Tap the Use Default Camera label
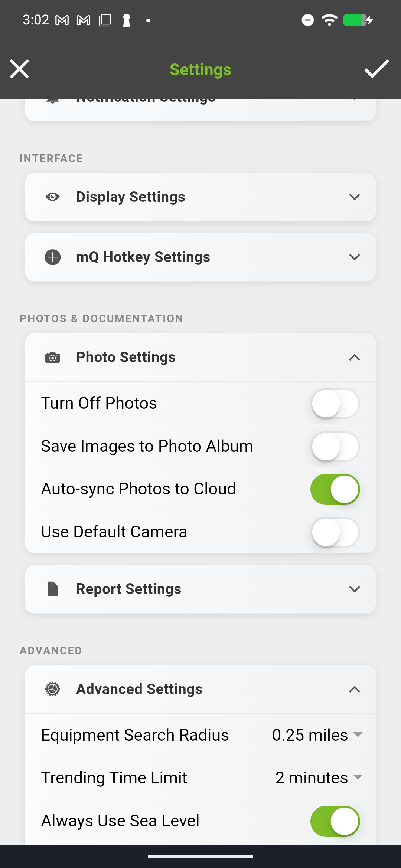Viewport: 401px width, 868px height. [x=114, y=532]
